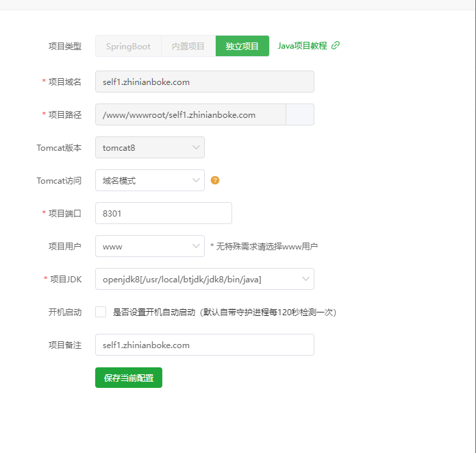Click the Tomcat版本 label
This screenshot has width=476, height=453.
click(x=59, y=148)
